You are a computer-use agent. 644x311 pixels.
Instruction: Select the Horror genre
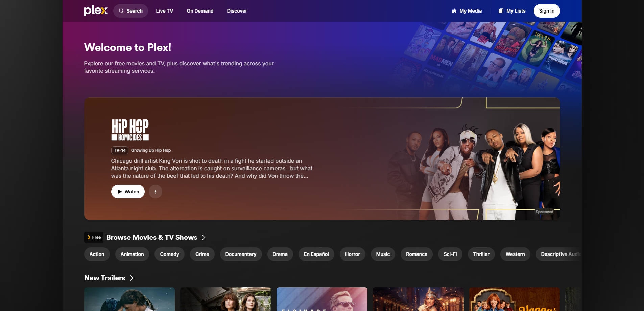click(352, 254)
